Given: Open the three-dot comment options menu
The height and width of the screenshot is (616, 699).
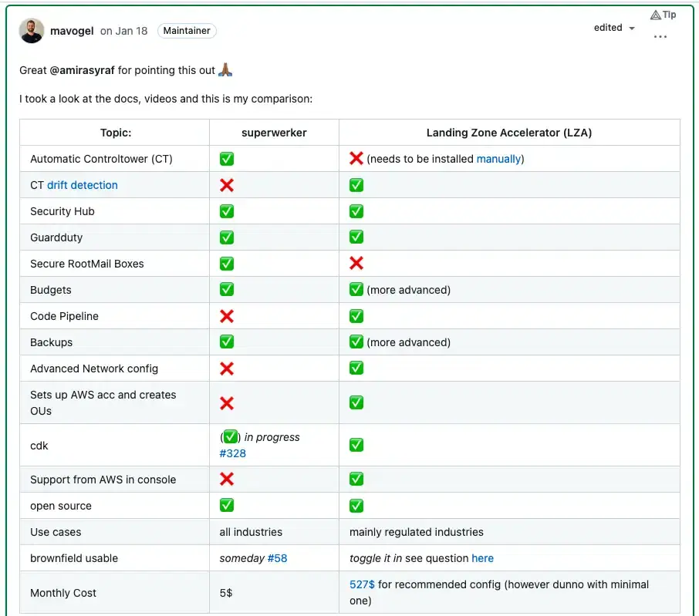Looking at the screenshot, I should (660, 36).
